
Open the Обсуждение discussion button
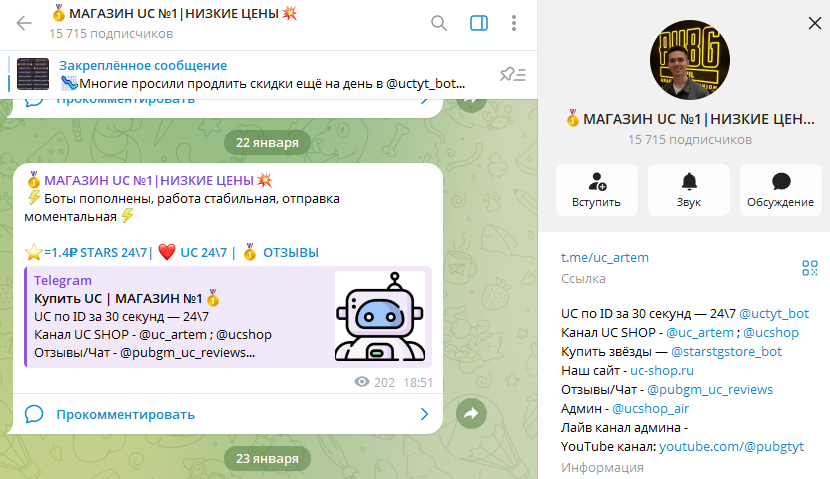coord(780,190)
